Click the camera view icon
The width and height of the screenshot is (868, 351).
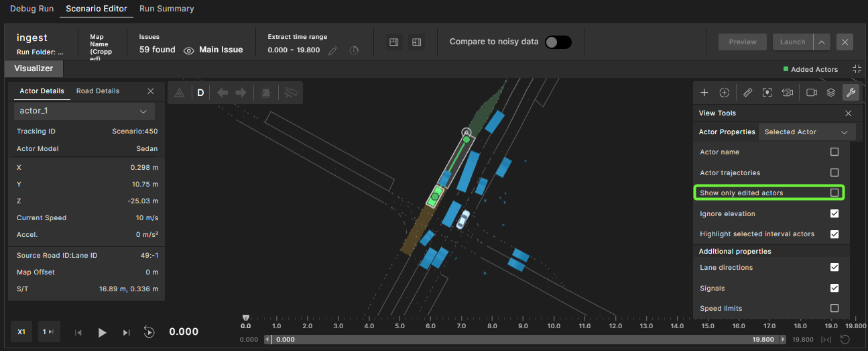(x=811, y=93)
